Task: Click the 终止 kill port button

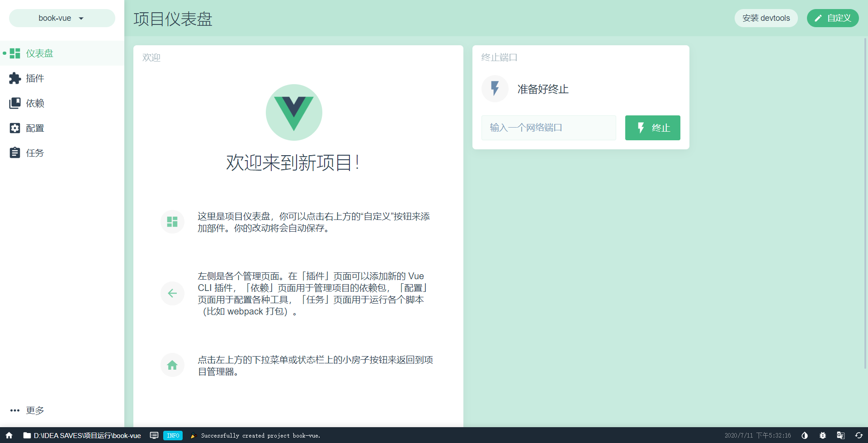Action: click(x=652, y=128)
